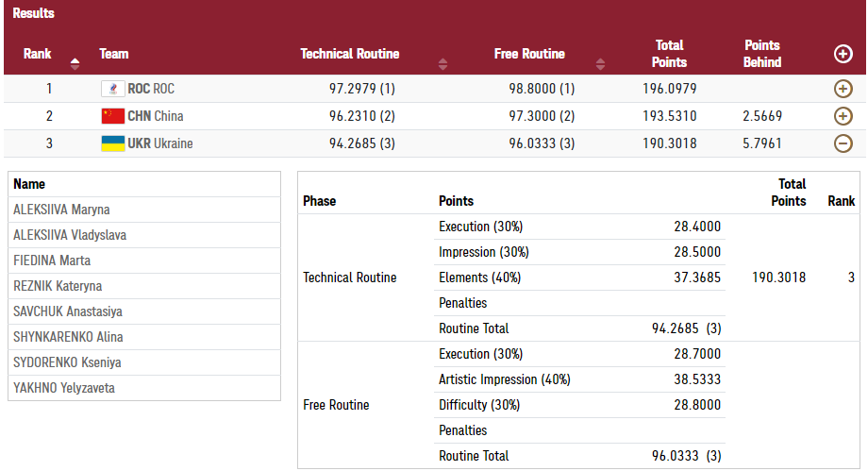This screenshot has height=471, width=868.
Task: Click Points Behind column header
Action: point(762,54)
